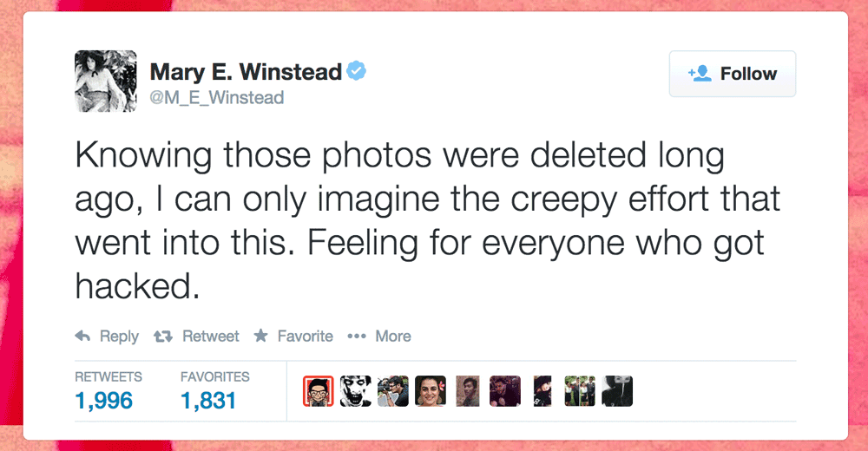Click the last dark avatar in the row
This screenshot has width=868, height=451.
617,391
